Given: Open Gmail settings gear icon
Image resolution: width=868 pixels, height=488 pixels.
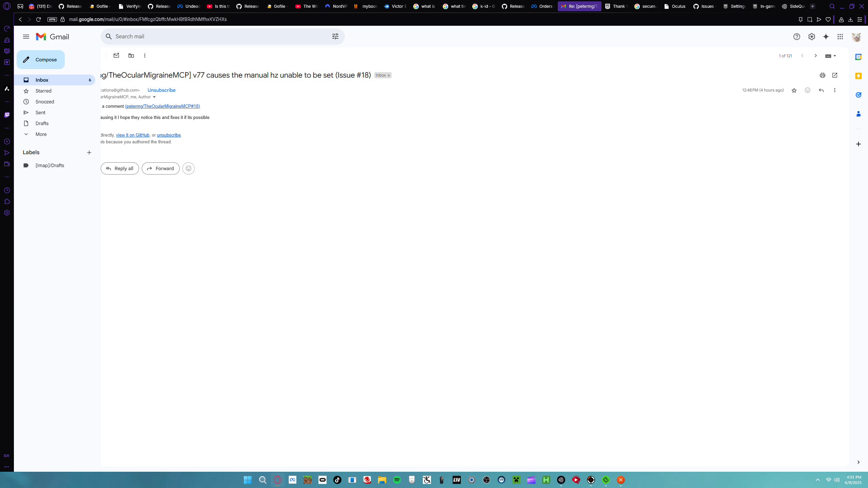Looking at the screenshot, I should pyautogui.click(x=811, y=37).
